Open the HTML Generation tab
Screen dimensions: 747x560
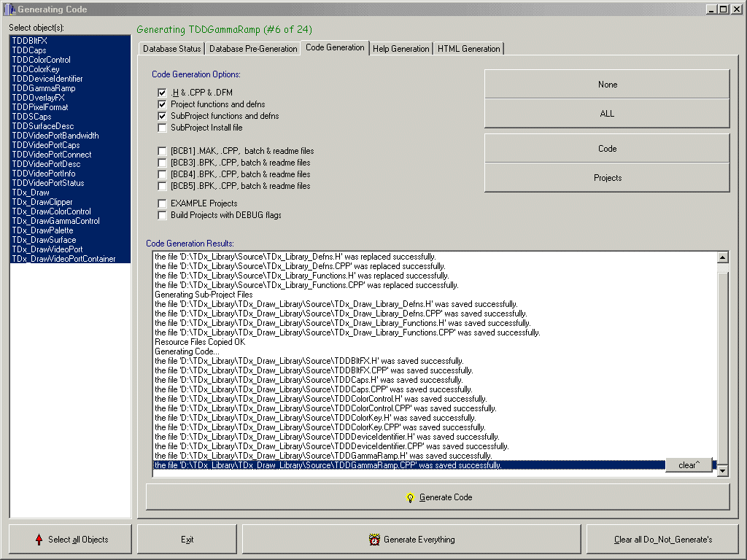pyautogui.click(x=469, y=49)
